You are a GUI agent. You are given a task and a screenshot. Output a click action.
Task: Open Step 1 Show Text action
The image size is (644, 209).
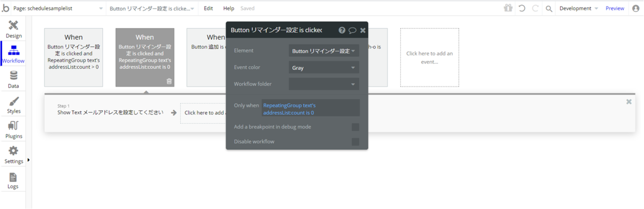pyautogui.click(x=111, y=110)
